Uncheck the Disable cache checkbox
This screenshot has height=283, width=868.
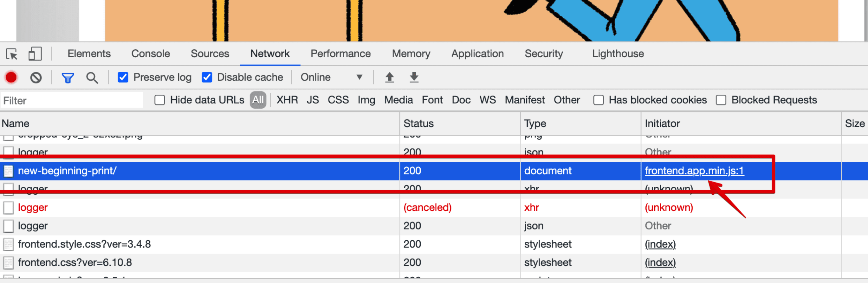pyautogui.click(x=207, y=77)
